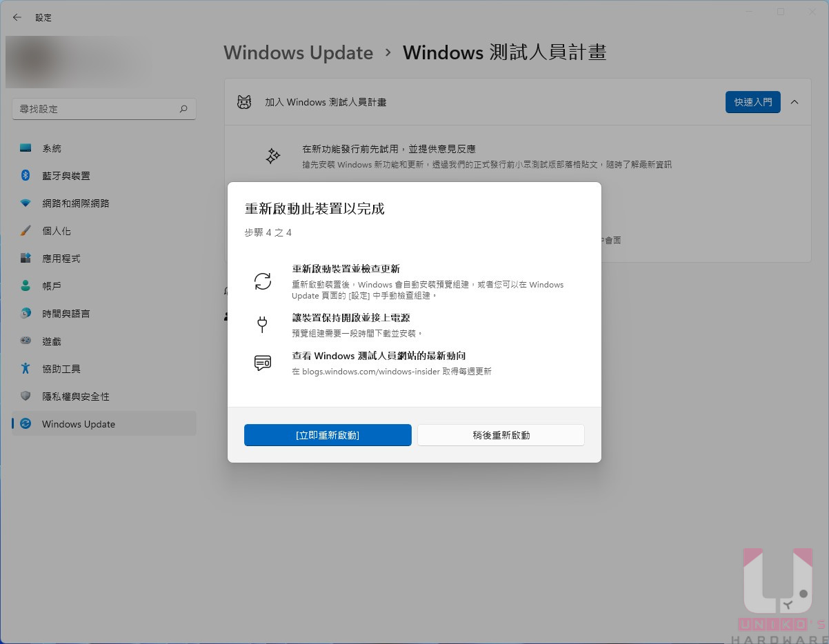Screen dimensions: 829x644
Task: Click [立即重新啟動] button
Action: (328, 435)
